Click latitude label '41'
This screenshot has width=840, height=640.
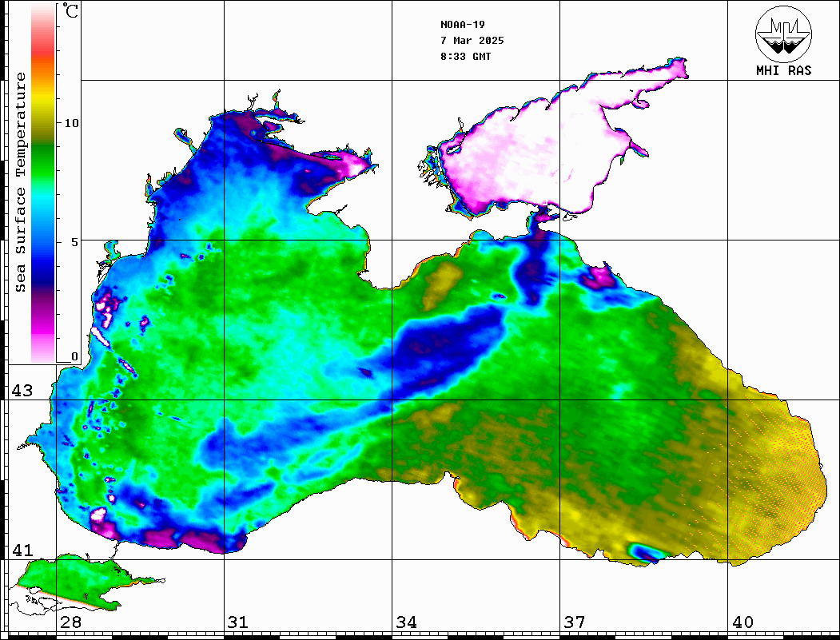[22, 550]
